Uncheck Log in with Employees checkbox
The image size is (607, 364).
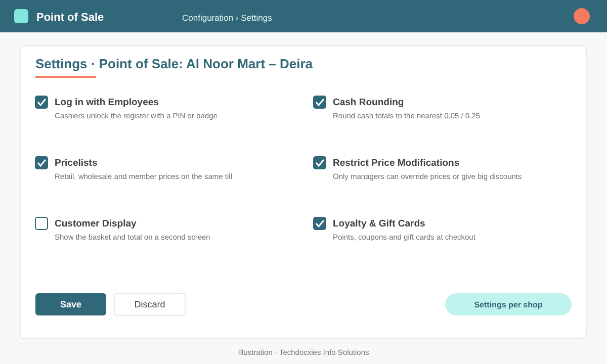41,102
